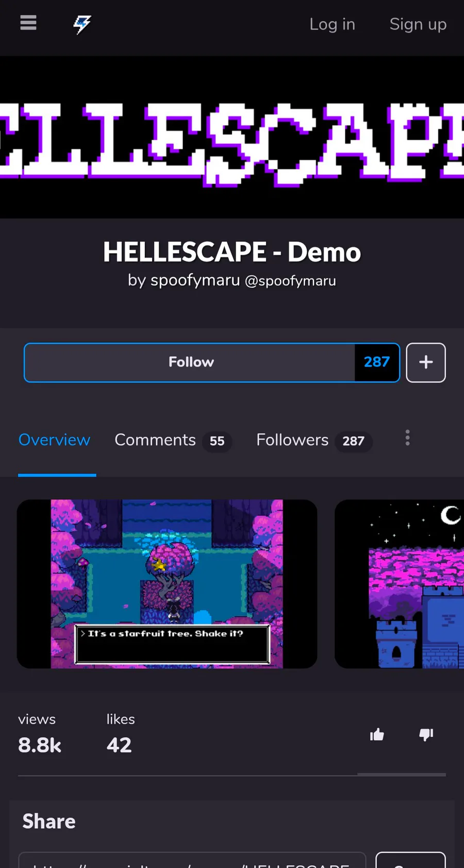464x868 pixels.
Task: Dislike the game with thumbs down
Action: pyautogui.click(x=426, y=734)
